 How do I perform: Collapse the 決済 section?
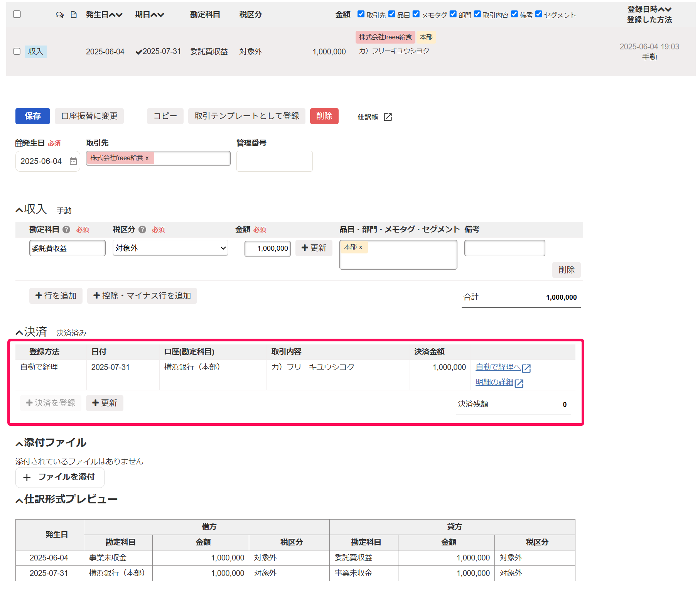pos(19,332)
